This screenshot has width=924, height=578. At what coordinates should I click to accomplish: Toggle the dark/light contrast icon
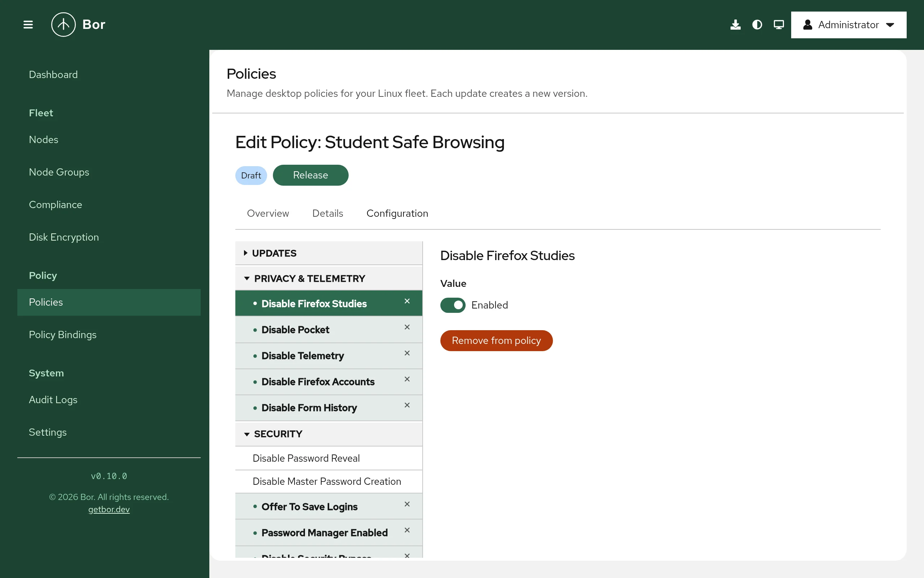[x=757, y=25]
